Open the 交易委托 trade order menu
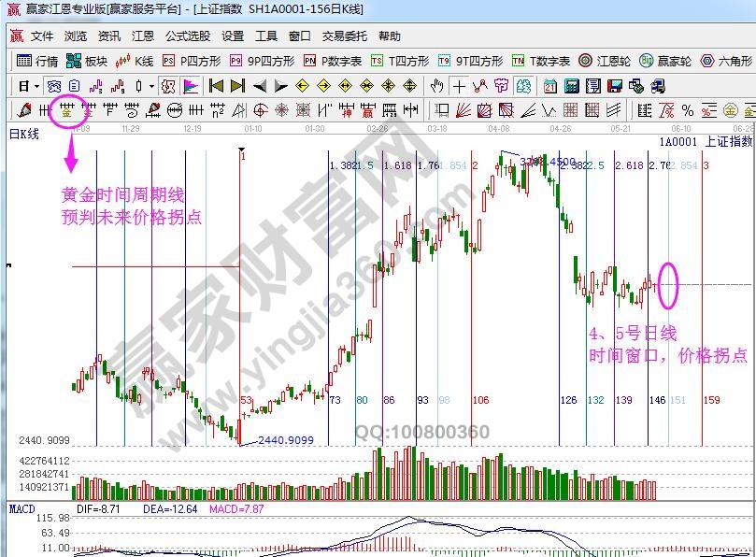The image size is (756, 557). click(x=345, y=36)
